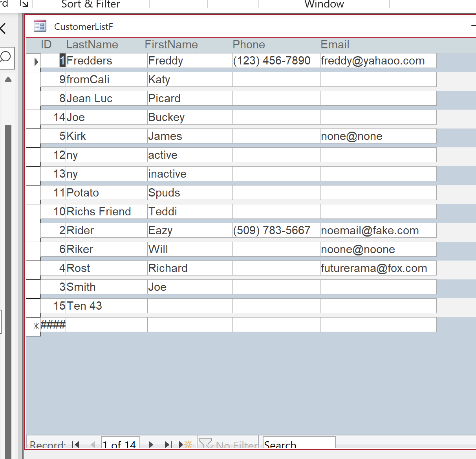Click the Window ribbon group

click(x=324, y=5)
